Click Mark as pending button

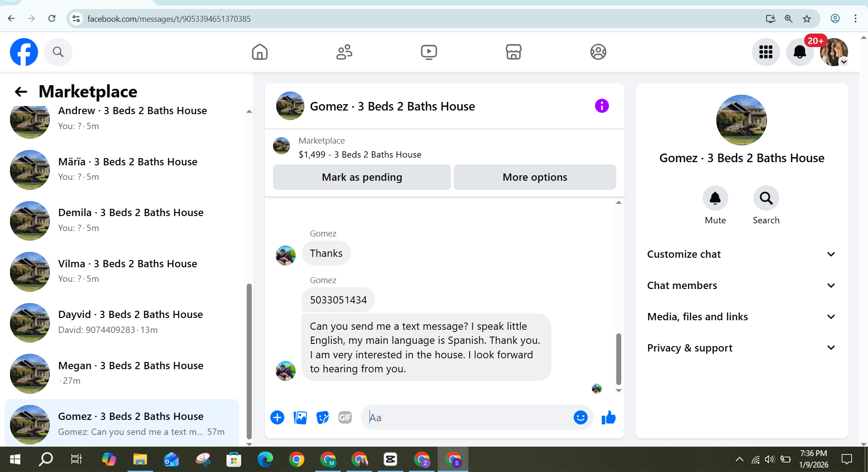point(362,177)
